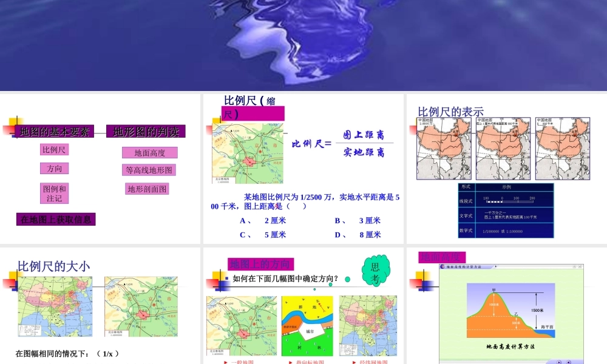607x364 pixels.
Task: Click the 一般地图 Beijing map thumbnail
Action: click(242, 326)
